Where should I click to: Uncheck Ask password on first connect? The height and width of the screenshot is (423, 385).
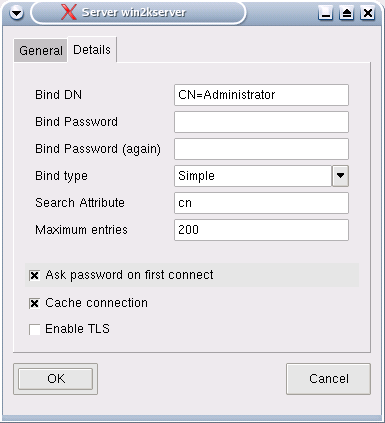(x=34, y=275)
